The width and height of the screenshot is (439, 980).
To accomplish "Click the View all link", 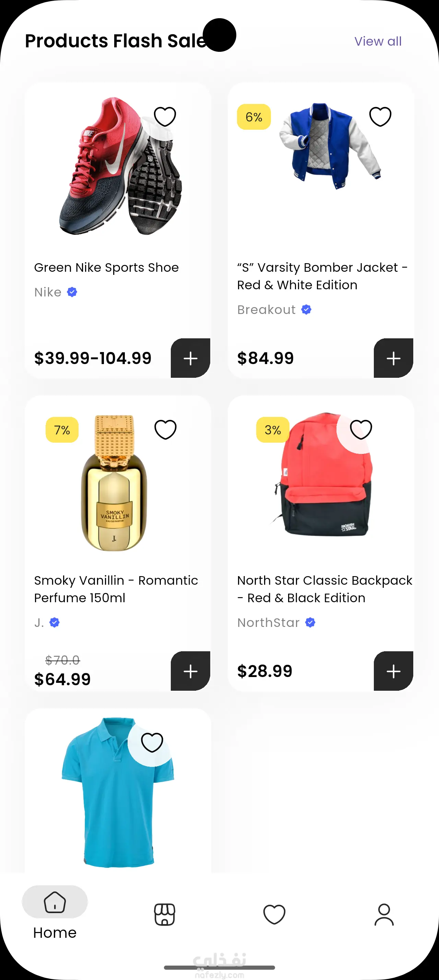I will click(378, 41).
